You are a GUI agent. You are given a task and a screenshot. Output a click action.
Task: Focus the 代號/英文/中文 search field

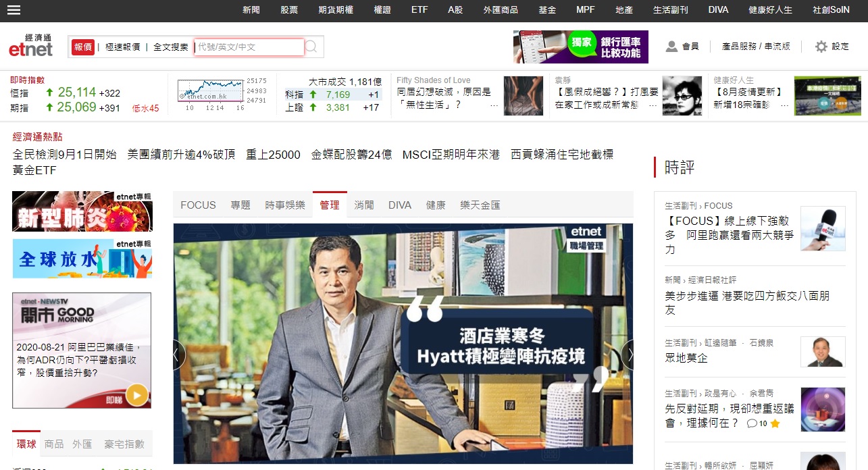(x=249, y=47)
